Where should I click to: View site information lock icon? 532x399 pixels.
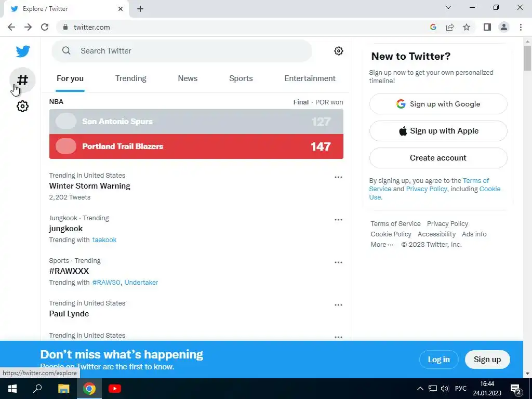click(65, 27)
